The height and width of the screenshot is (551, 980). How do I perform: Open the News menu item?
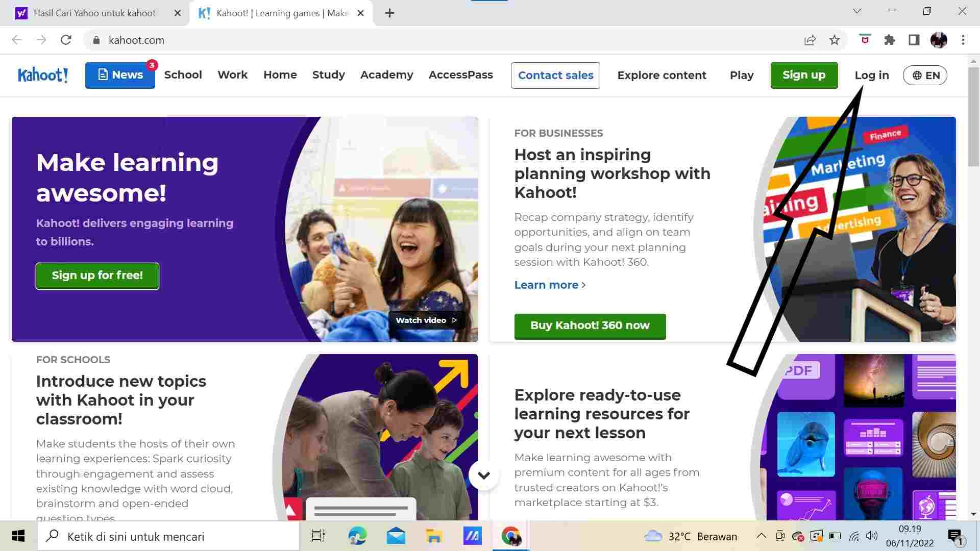coord(120,75)
